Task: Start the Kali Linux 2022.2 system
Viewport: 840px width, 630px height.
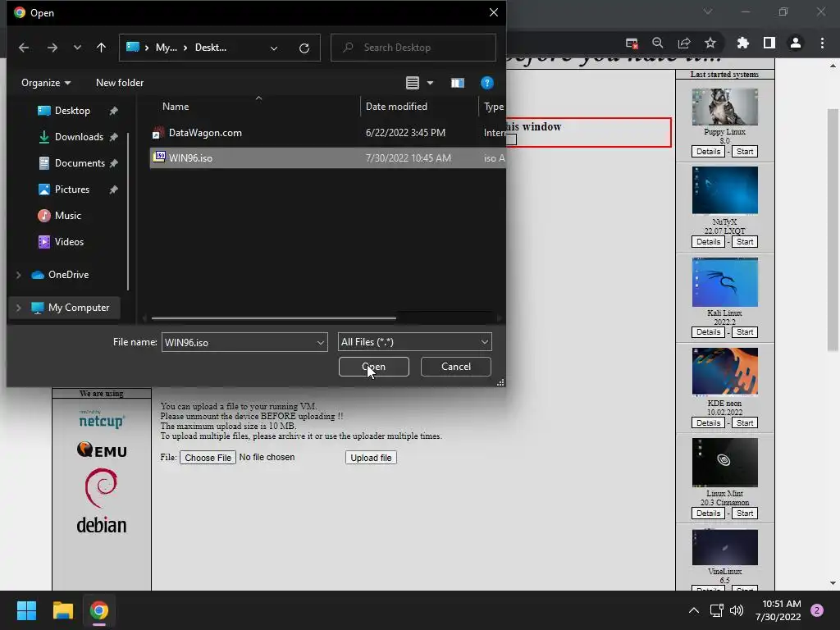Action: tap(745, 333)
